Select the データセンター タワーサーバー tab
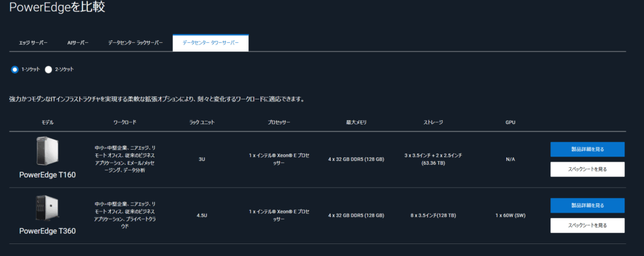Image resolution: width=644 pixels, height=256 pixels. [x=211, y=43]
